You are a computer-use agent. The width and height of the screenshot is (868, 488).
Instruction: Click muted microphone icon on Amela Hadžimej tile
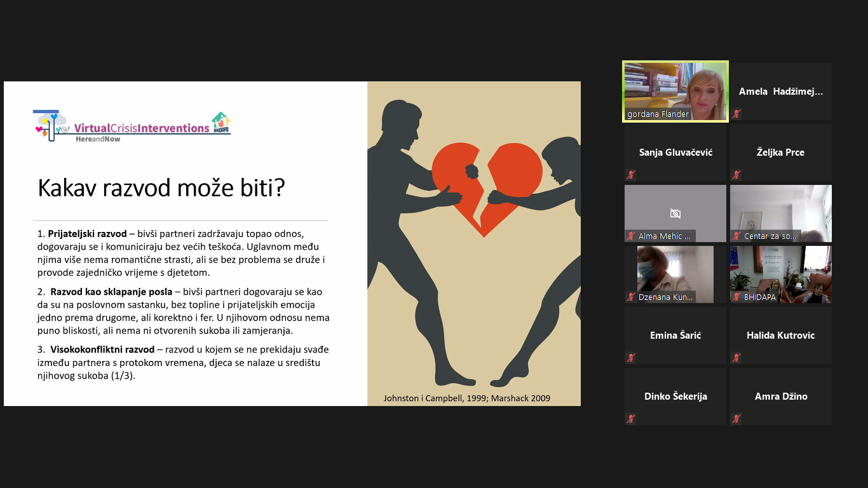tap(736, 114)
